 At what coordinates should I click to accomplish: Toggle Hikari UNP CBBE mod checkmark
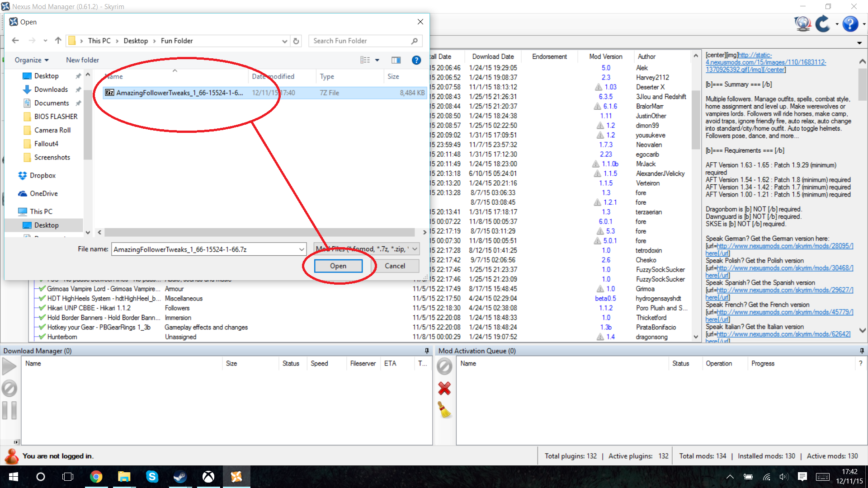(x=42, y=308)
